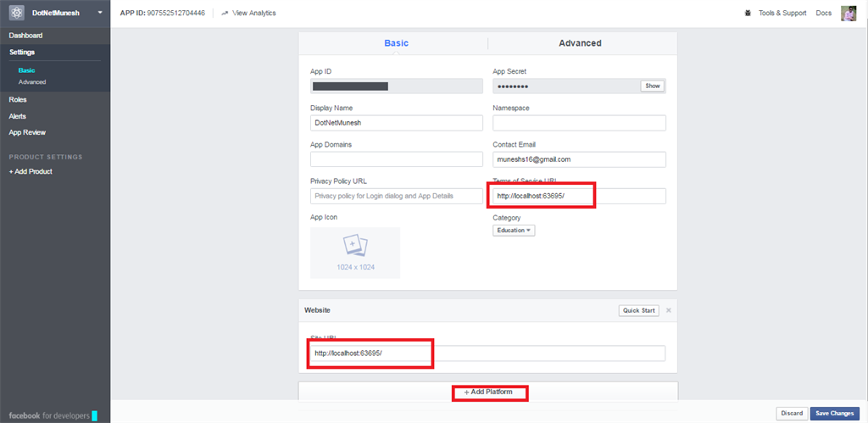The height and width of the screenshot is (423, 868).
Task: Click the Display Name input field
Action: pyautogui.click(x=396, y=123)
